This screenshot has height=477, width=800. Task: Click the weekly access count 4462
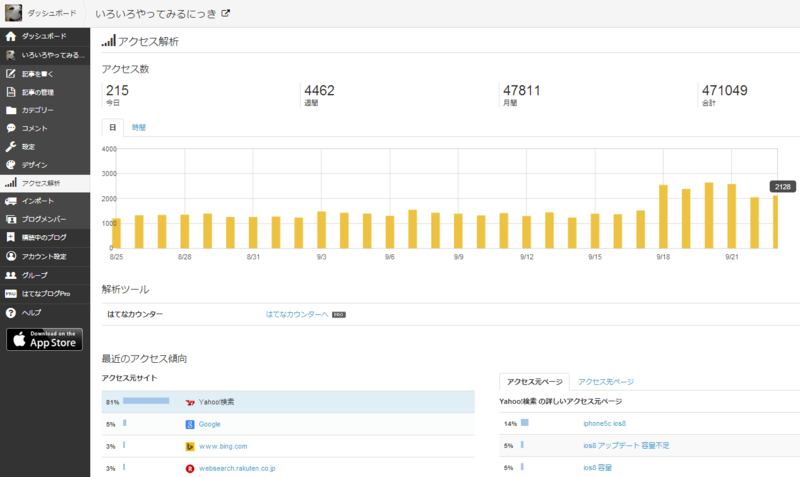tap(319, 90)
